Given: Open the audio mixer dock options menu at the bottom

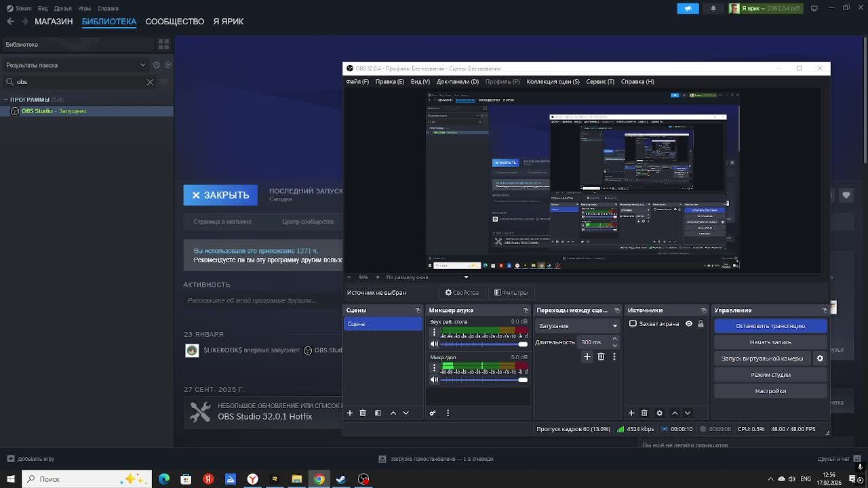Looking at the screenshot, I should (x=448, y=413).
